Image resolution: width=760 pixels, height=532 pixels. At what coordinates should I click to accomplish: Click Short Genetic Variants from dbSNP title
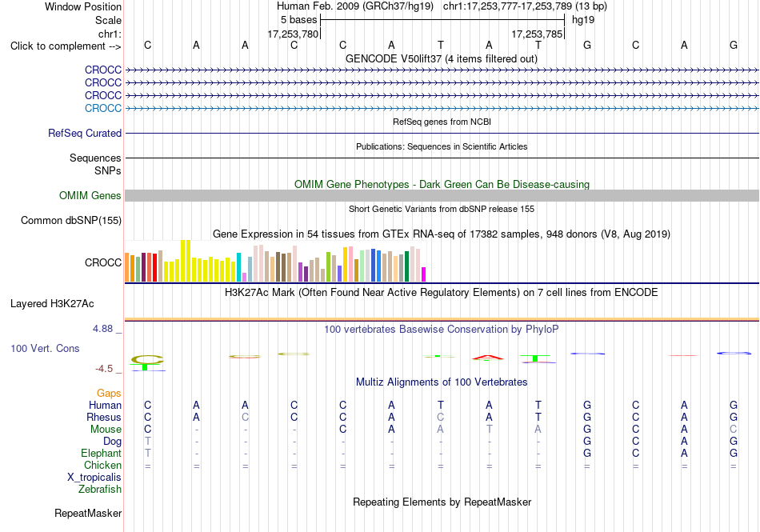coord(442,210)
